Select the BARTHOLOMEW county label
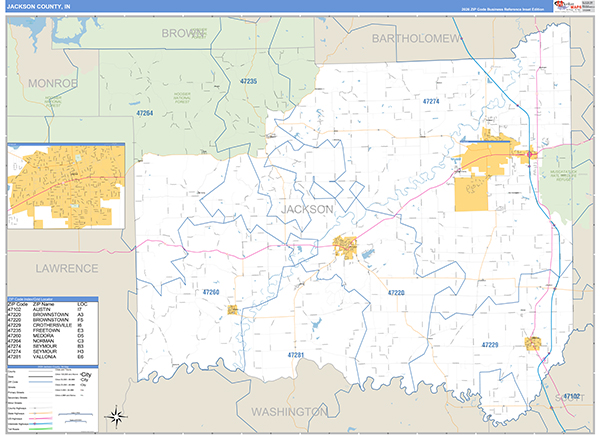 point(416,39)
